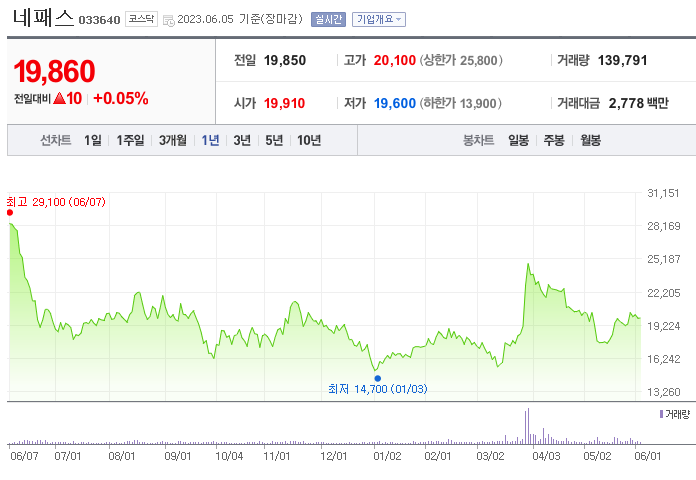Click the 실시간 button

328,20
